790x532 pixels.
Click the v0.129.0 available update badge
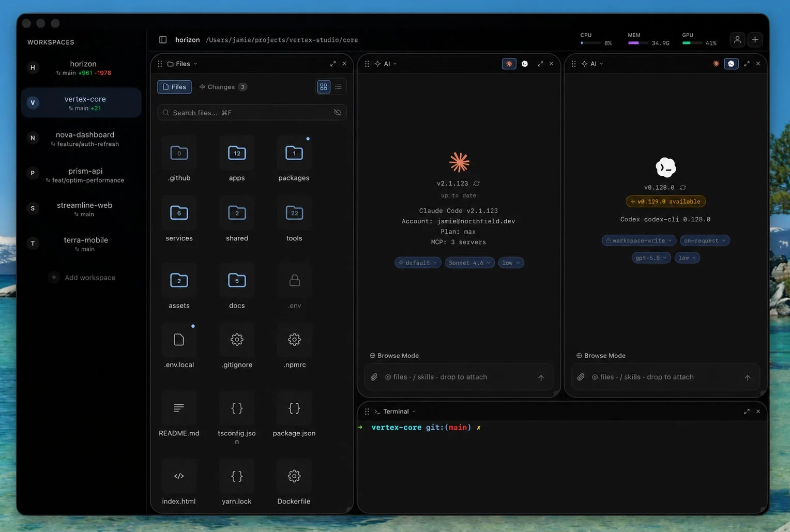click(665, 202)
